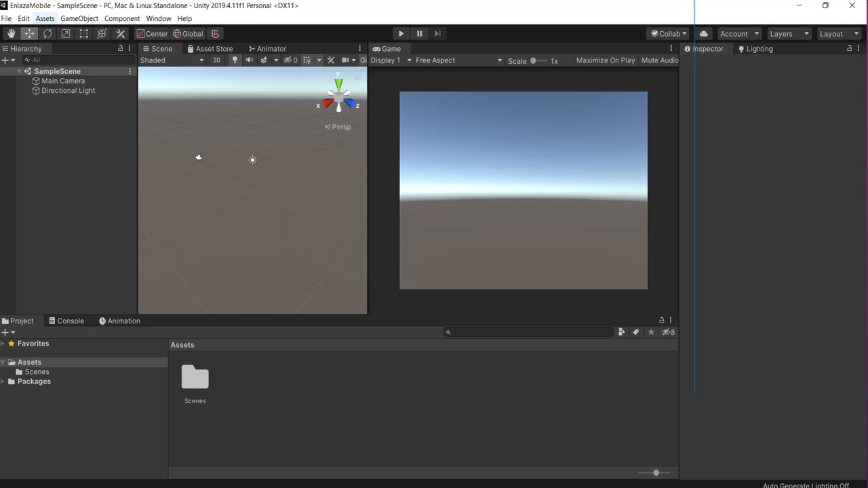Select Main Camera in Hierarchy
This screenshot has height=488, width=868.
click(x=62, y=81)
